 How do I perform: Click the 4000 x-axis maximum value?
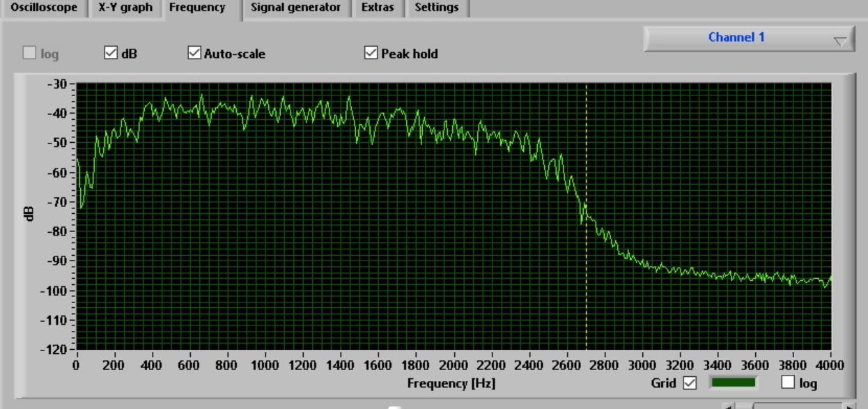point(830,364)
